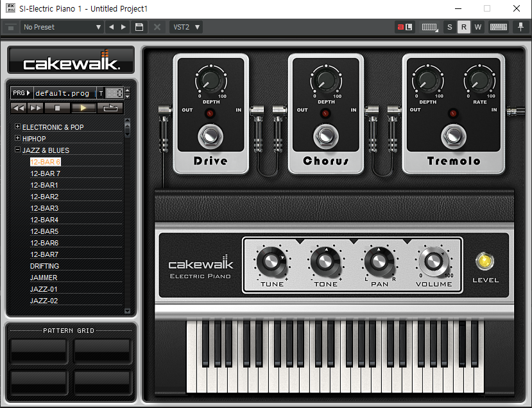Click the fourth Pattern Grid pad

[x=102, y=382]
